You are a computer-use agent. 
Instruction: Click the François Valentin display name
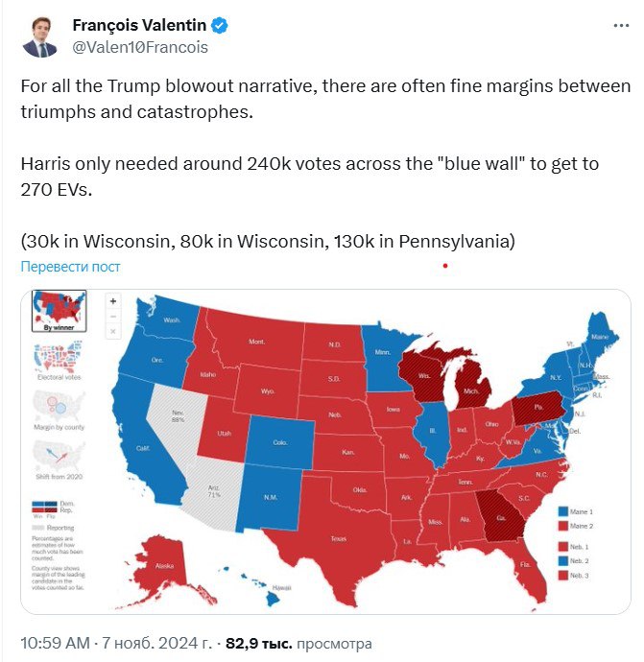click(139, 25)
